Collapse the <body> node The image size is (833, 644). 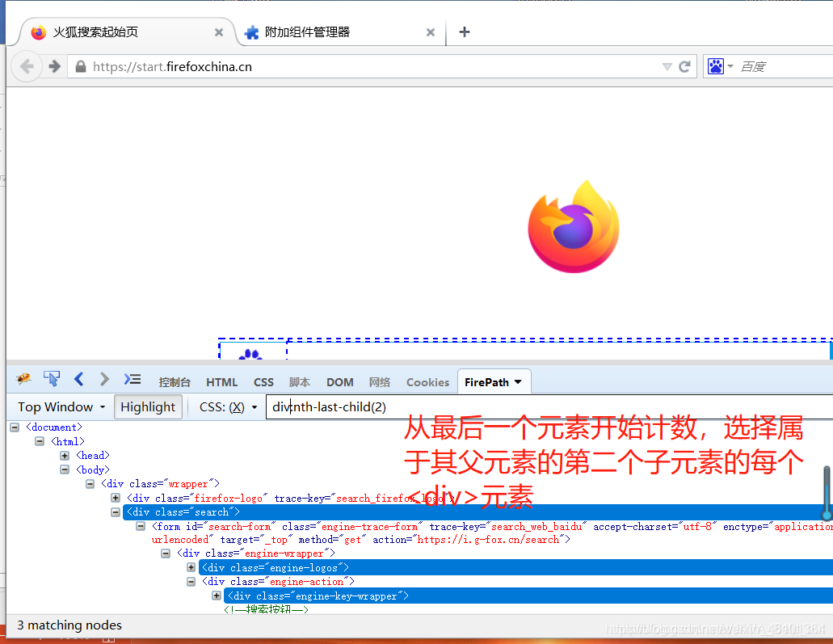65,469
